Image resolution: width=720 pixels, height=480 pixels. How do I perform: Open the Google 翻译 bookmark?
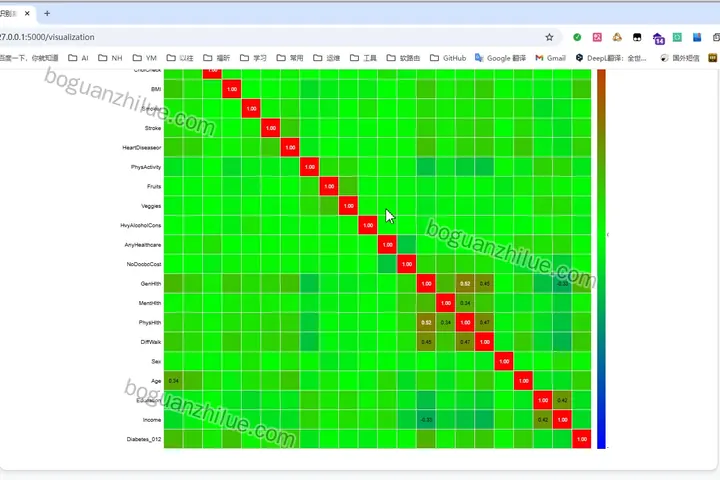(500, 58)
